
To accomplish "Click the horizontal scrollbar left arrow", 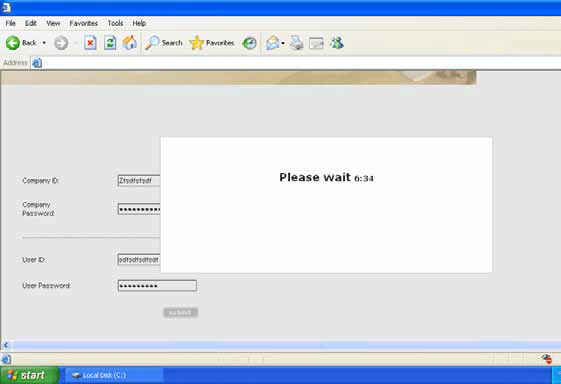I will coord(5,345).
